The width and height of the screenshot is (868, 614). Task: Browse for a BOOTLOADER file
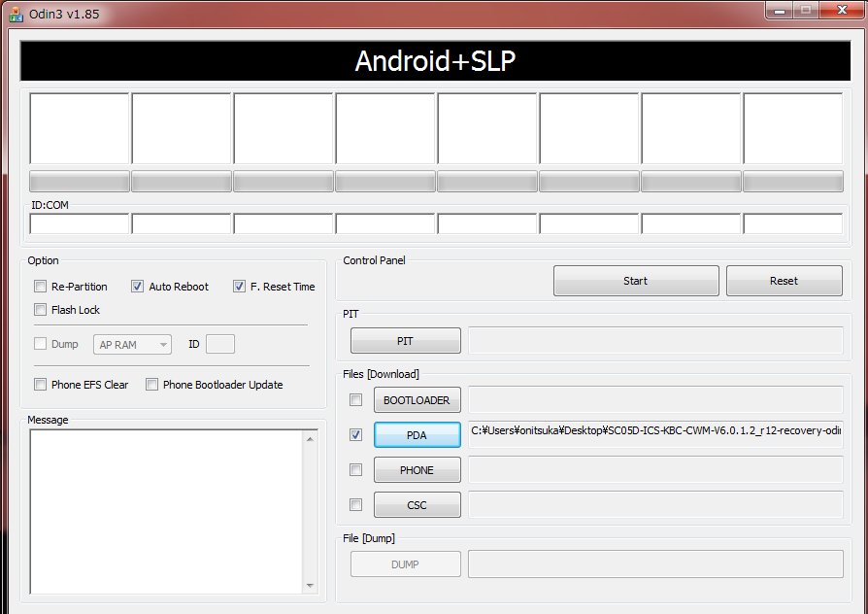click(x=417, y=400)
